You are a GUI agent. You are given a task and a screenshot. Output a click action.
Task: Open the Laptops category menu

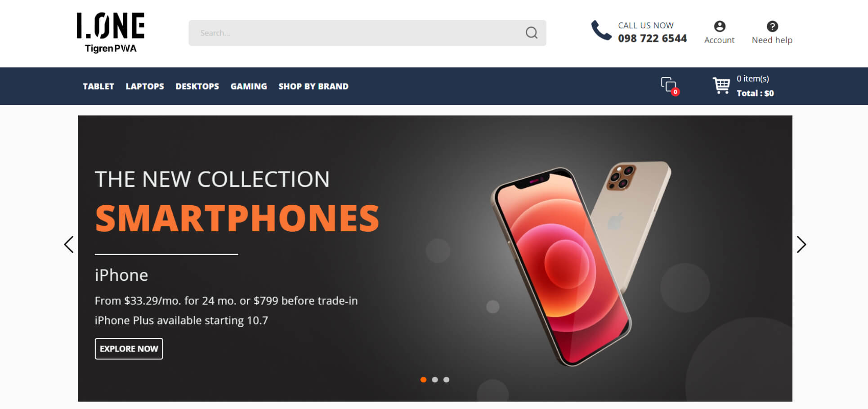[x=145, y=86]
